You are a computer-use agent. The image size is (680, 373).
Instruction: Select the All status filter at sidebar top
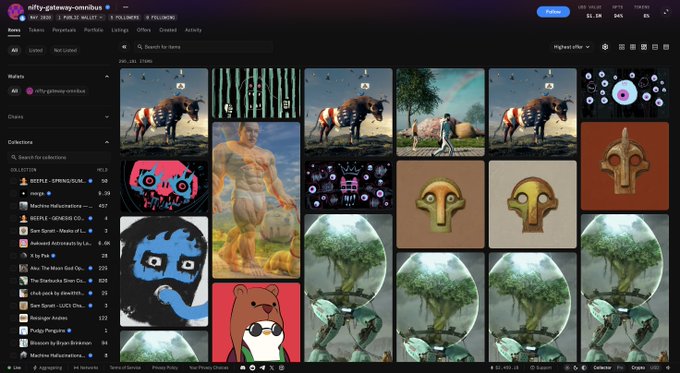[x=14, y=50]
